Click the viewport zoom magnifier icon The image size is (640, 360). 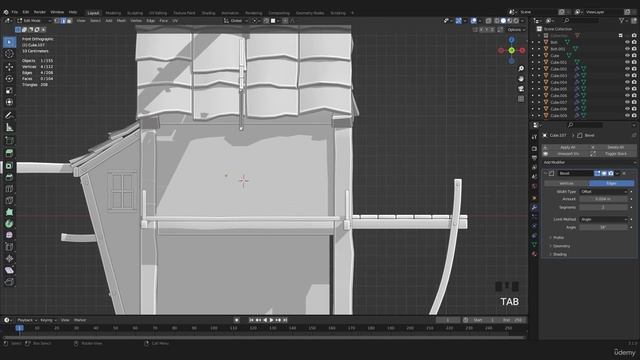click(x=521, y=69)
